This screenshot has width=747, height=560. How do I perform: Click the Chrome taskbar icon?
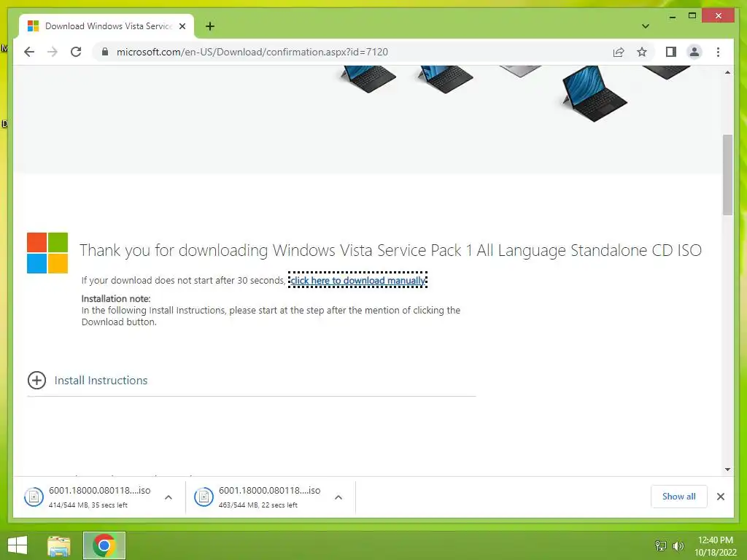tap(104, 545)
